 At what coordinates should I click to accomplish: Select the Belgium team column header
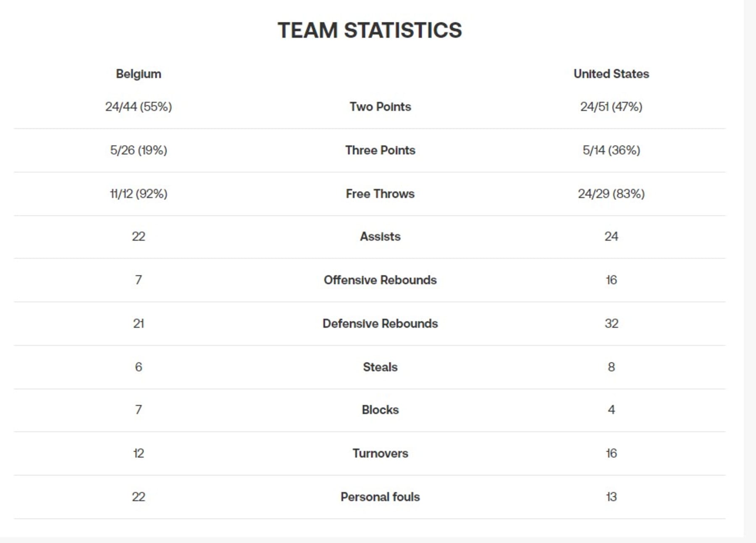pyautogui.click(x=139, y=74)
